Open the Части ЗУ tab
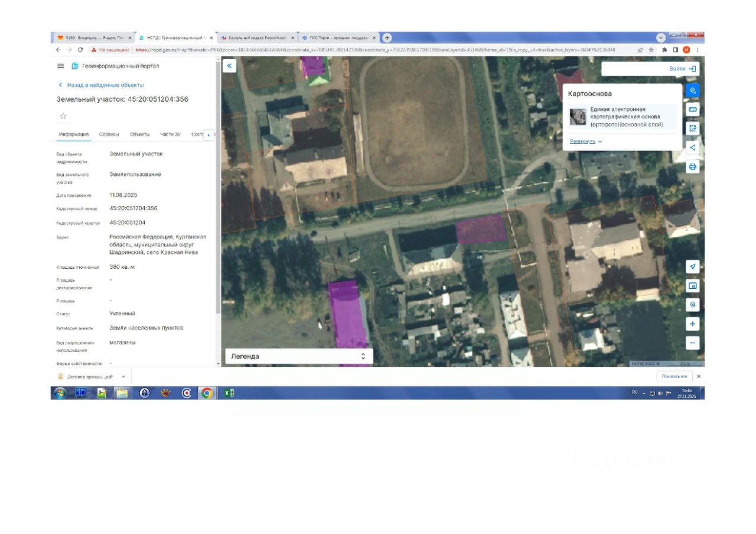The height and width of the screenshot is (534, 756). point(170,135)
